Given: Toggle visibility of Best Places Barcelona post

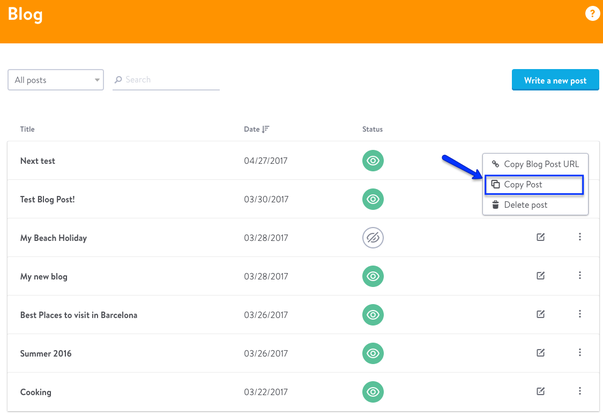Looking at the screenshot, I should click(373, 314).
